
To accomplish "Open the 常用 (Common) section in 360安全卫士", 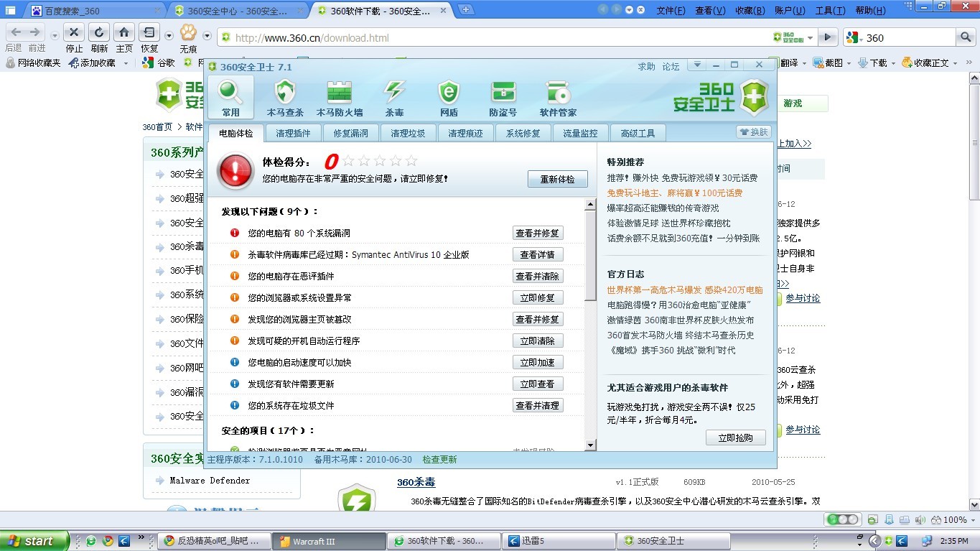I will [x=230, y=97].
